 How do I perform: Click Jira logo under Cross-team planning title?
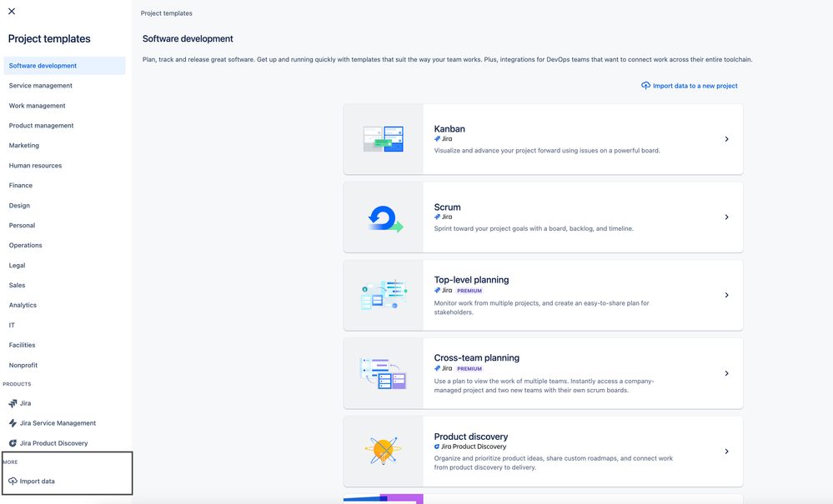point(443,368)
